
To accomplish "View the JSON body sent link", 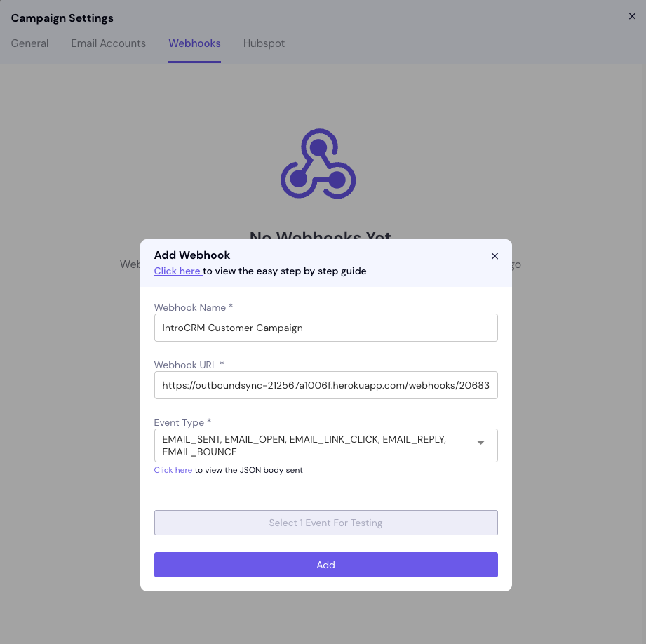I will click(x=173, y=470).
